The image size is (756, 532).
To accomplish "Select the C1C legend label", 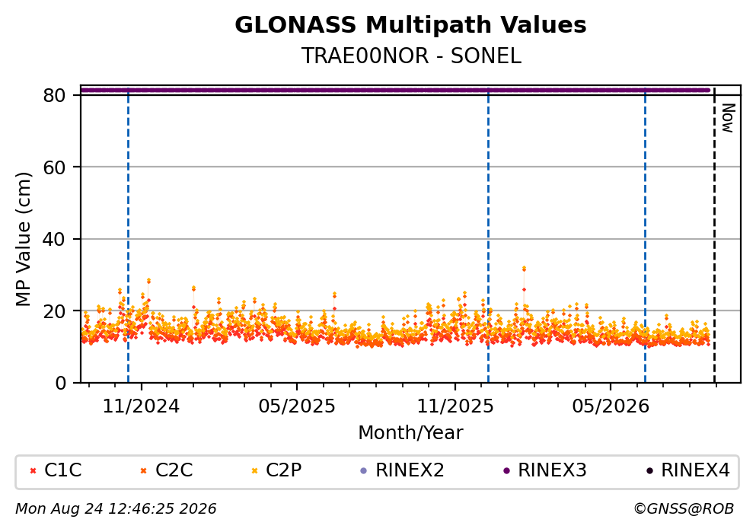I will coord(62,470).
